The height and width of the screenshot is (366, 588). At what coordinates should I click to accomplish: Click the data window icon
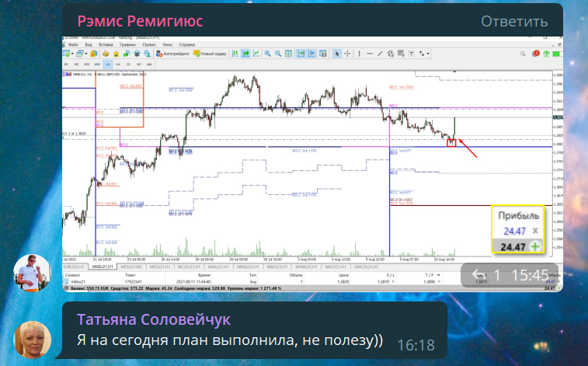(x=106, y=54)
